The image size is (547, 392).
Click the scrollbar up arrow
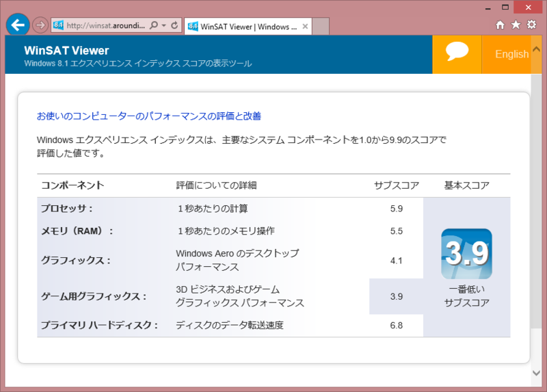click(537, 49)
